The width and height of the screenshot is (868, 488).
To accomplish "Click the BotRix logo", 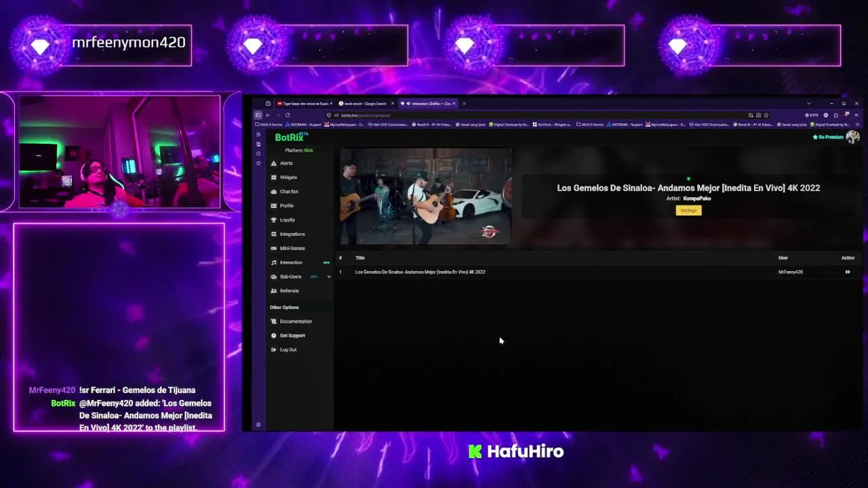I will pos(291,138).
